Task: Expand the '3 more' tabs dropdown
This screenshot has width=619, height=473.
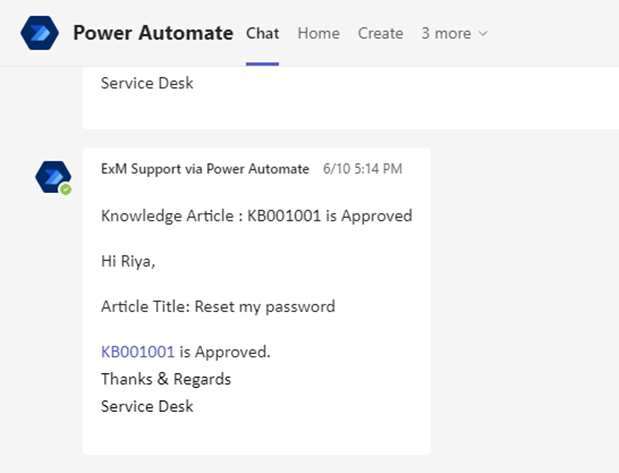Action: coord(454,33)
